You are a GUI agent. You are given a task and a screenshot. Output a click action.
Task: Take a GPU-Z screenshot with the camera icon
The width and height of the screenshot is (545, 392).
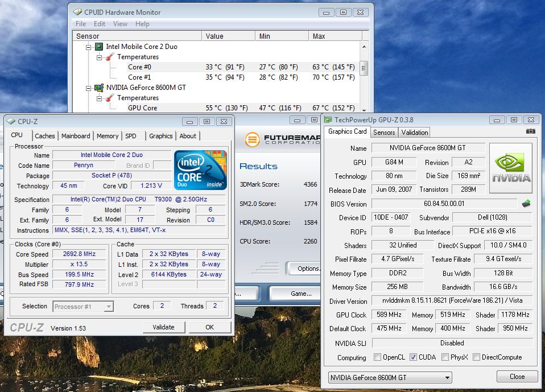[x=530, y=131]
